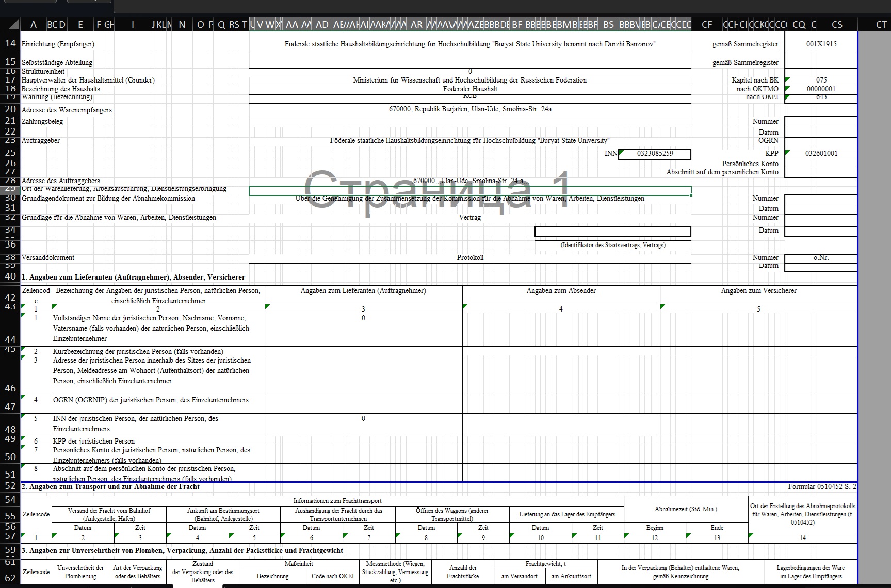This screenshot has width=891, height=588.
Task: Click the 'am Versandort' cell
Action: click(520, 576)
